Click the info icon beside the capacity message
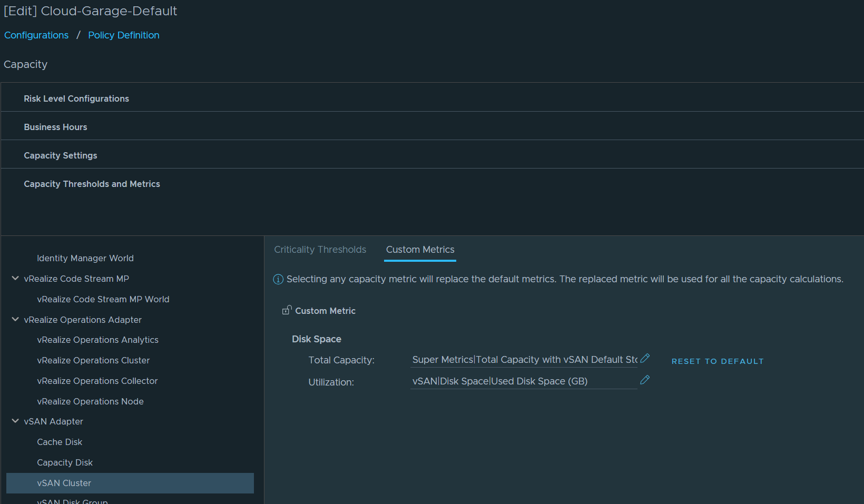The height and width of the screenshot is (504, 864). point(278,279)
